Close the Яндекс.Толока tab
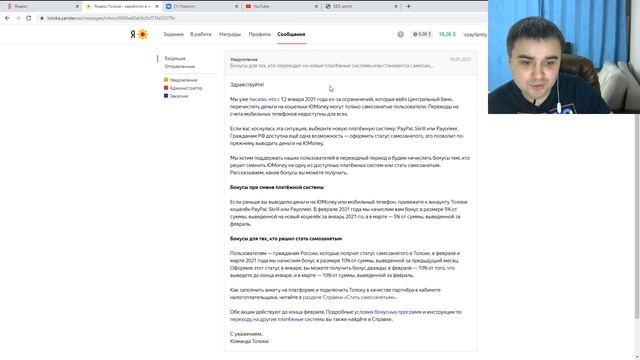Screen dimensions: 640x360 [x=157, y=7]
